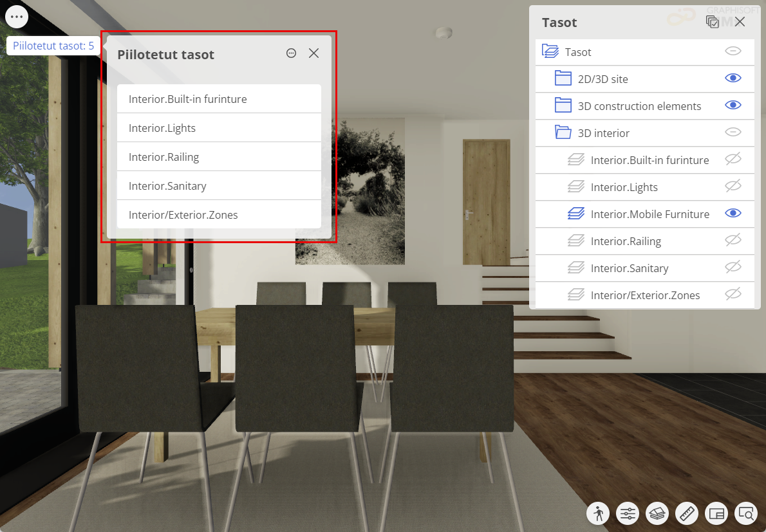Screen dimensions: 766x532
Task: Show Interior.Lights layer in Tasot panel
Action: [x=733, y=186]
